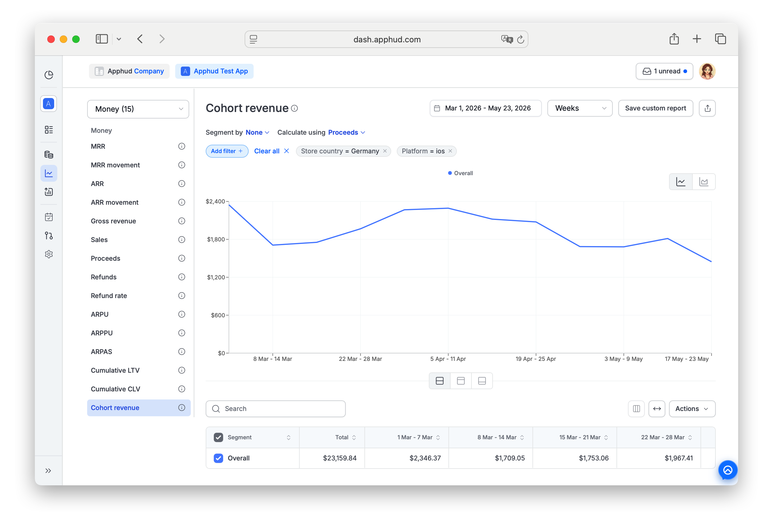The height and width of the screenshot is (532, 773).
Task: Open the calendar check sidebar icon
Action: [x=49, y=217]
